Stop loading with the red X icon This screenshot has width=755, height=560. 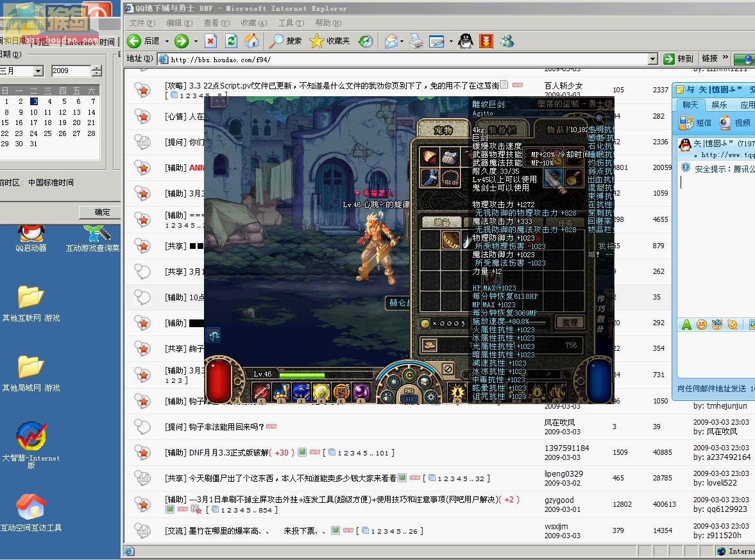point(211,42)
